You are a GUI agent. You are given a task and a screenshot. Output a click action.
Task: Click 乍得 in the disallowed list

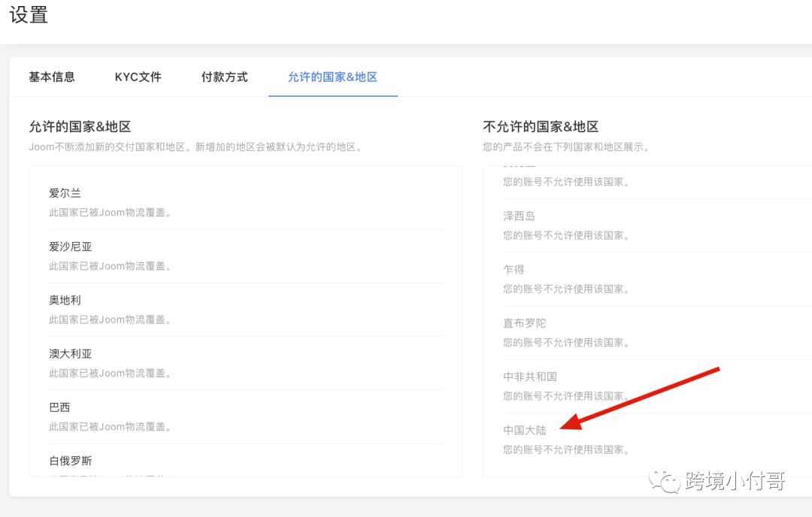point(514,269)
